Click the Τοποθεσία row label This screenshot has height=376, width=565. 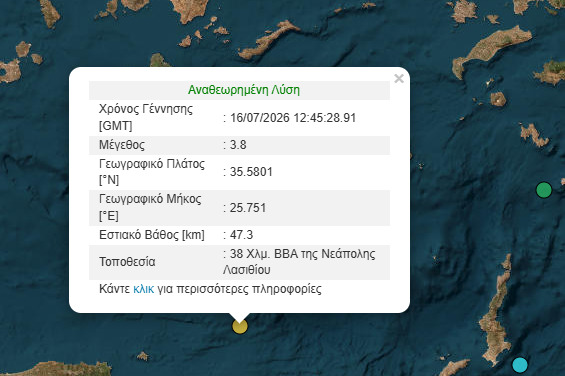click(x=127, y=261)
